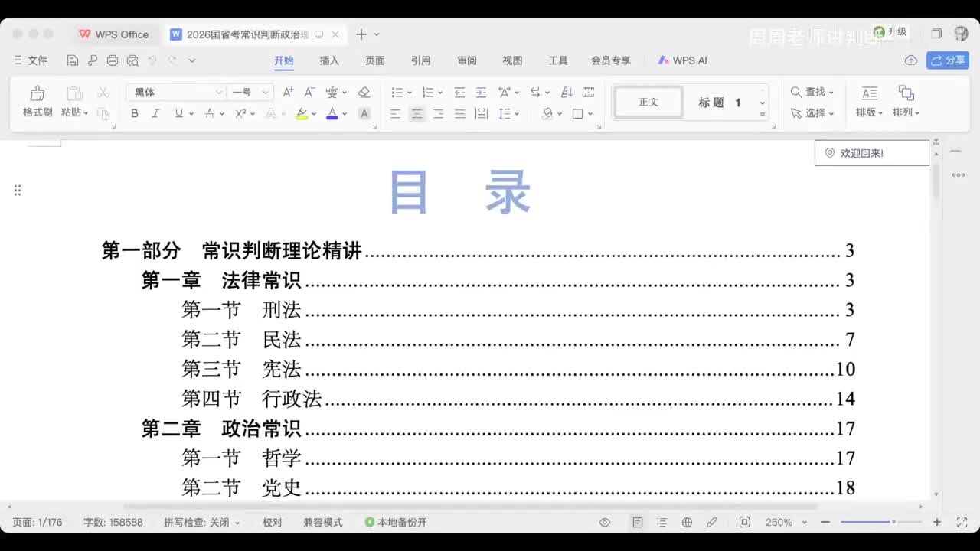Open the font name dropdown (黑体)

pyautogui.click(x=218, y=92)
